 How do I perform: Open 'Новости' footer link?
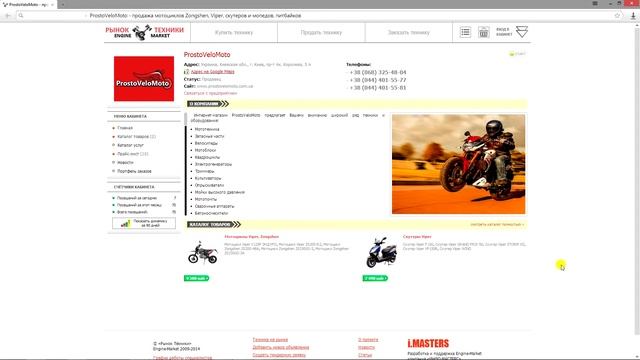[x=366, y=347]
